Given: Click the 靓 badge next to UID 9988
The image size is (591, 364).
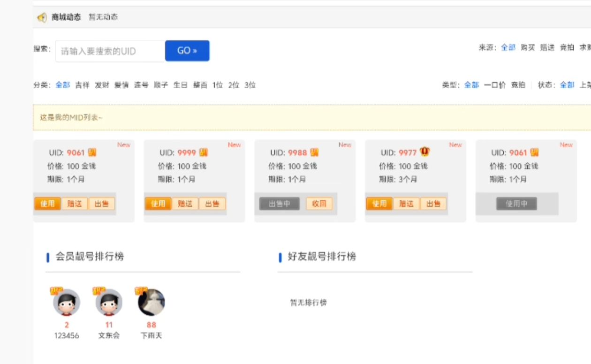Looking at the screenshot, I should pos(314,152).
